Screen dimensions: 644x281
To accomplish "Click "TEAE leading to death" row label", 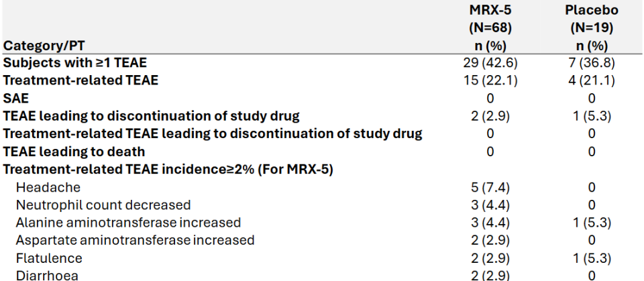I will (x=74, y=152).
